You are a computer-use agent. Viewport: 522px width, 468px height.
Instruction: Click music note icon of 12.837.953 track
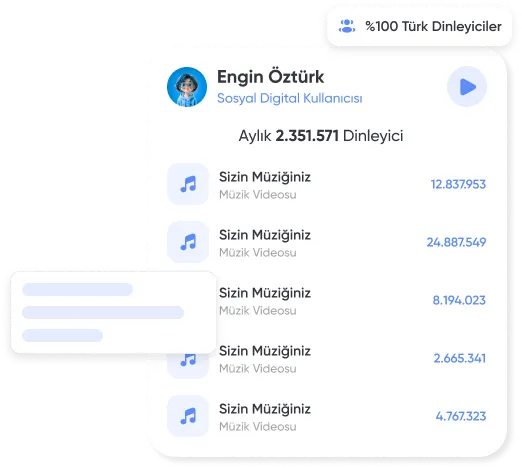pyautogui.click(x=188, y=184)
